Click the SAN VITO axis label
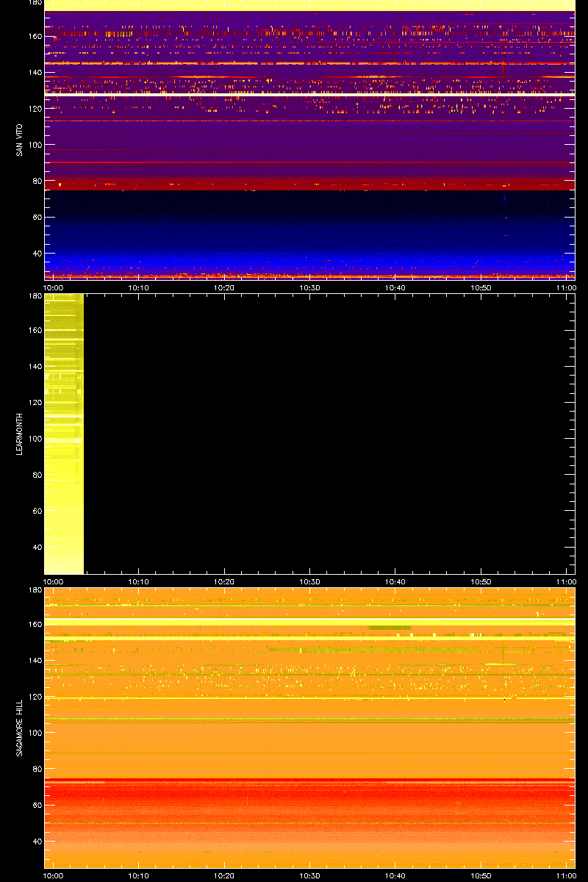588x882 pixels. pyautogui.click(x=18, y=139)
